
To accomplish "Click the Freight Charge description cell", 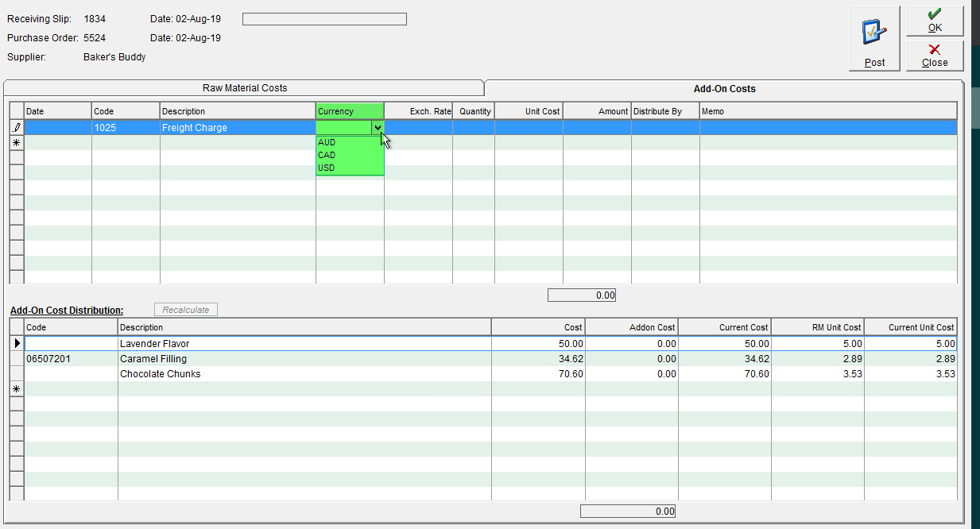I will click(238, 127).
